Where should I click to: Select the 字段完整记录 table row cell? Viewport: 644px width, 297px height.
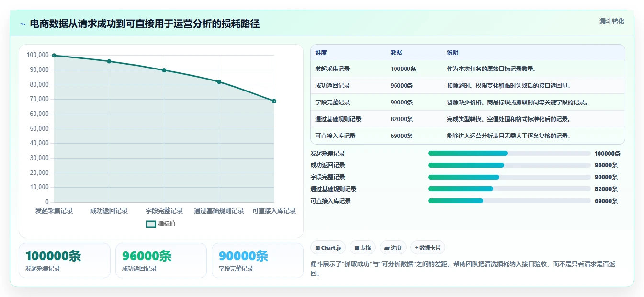(332, 103)
